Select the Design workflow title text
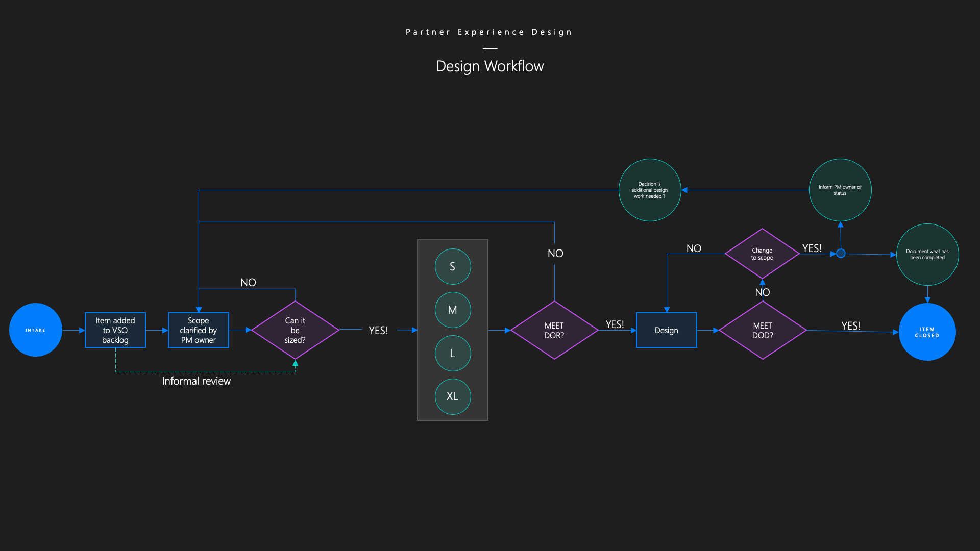 (490, 66)
